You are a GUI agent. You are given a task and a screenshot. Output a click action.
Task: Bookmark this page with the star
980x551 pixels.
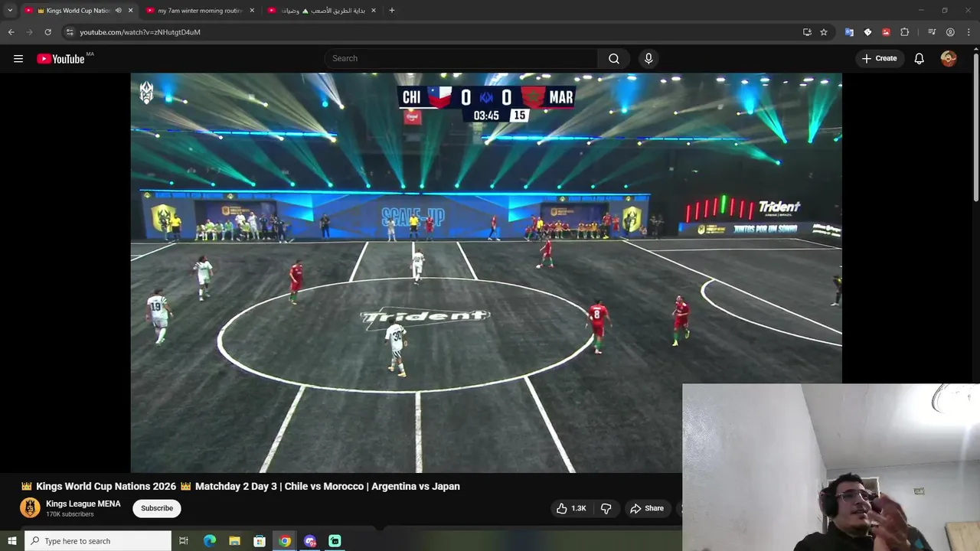tap(824, 32)
